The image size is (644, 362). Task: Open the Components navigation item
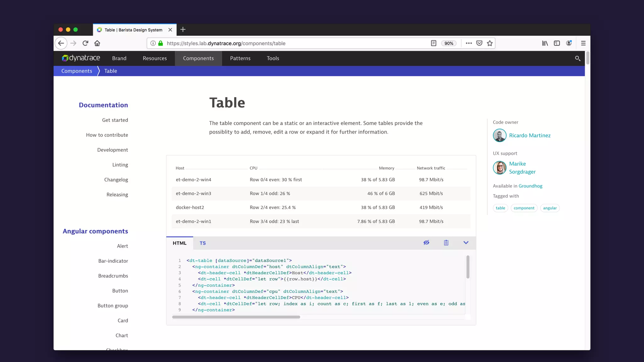(x=198, y=58)
